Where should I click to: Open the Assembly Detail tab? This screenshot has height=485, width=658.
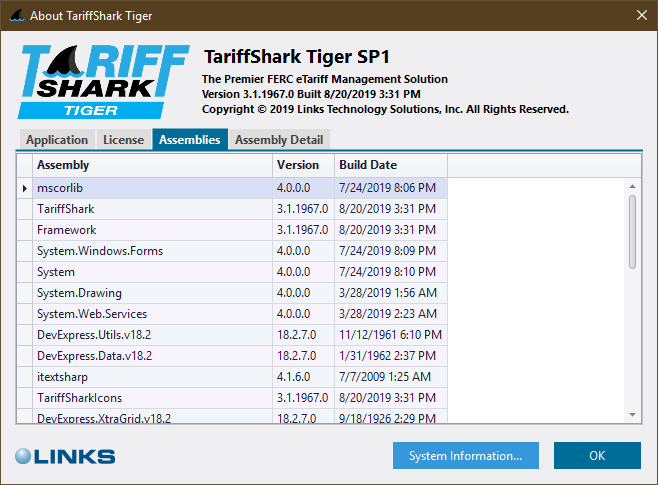coord(279,140)
